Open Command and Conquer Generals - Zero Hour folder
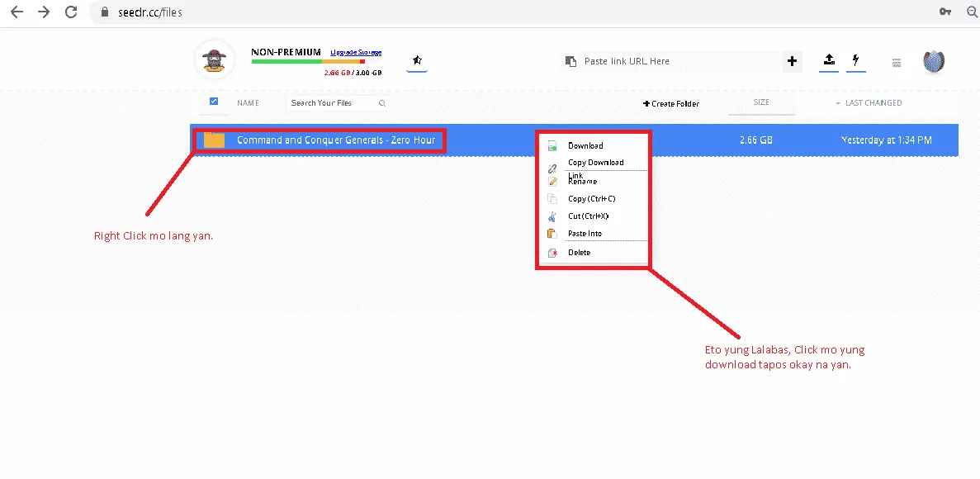 tap(336, 140)
